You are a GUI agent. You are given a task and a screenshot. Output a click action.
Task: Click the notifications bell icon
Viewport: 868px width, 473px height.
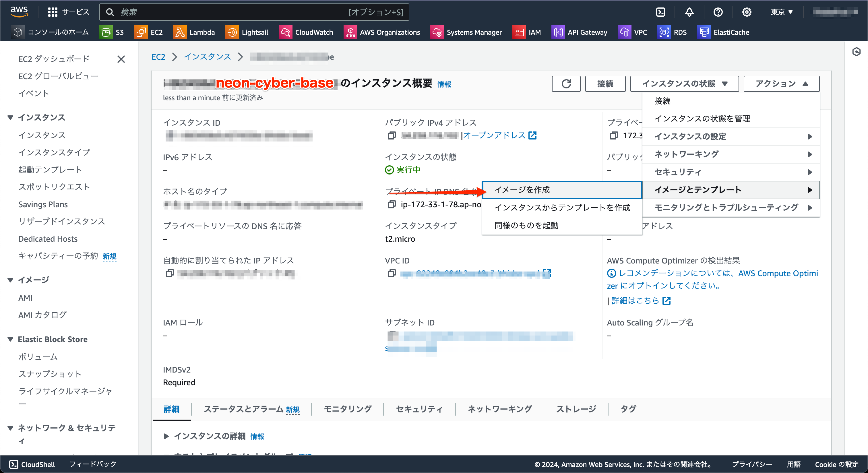pyautogui.click(x=689, y=12)
